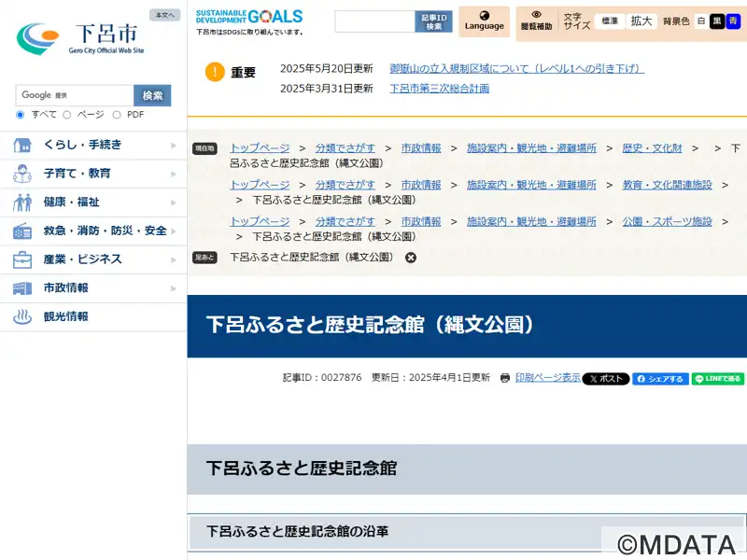This screenshot has height=560, width=747.
Task: Select the すべて search scope radio
Action: click(20, 115)
